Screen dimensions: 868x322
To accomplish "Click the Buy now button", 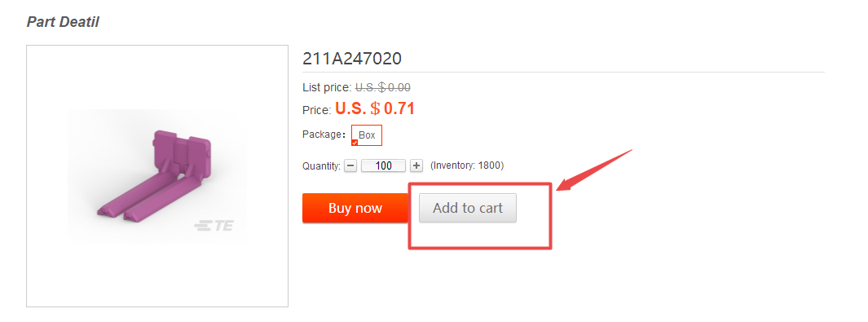I will click(x=355, y=208).
